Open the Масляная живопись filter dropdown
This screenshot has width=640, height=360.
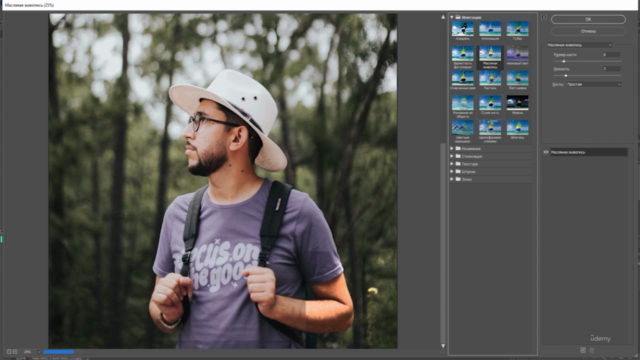point(579,45)
